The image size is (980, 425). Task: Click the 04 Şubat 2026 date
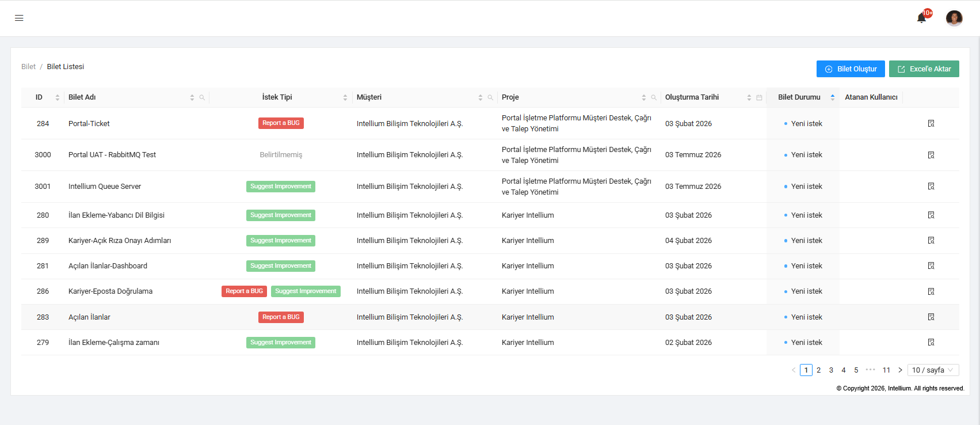688,241
